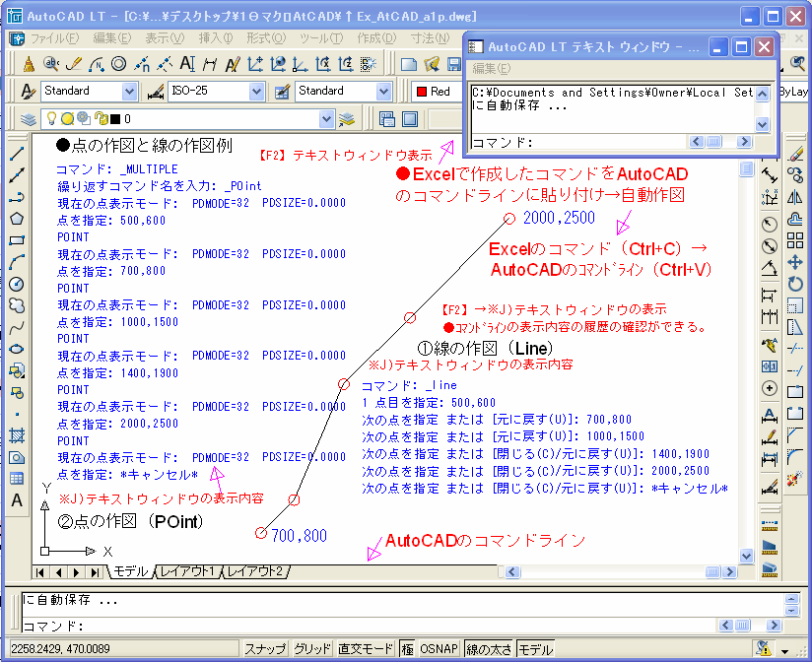The image size is (812, 662).
Task: Select the Polygon draw tool
Action: (17, 219)
